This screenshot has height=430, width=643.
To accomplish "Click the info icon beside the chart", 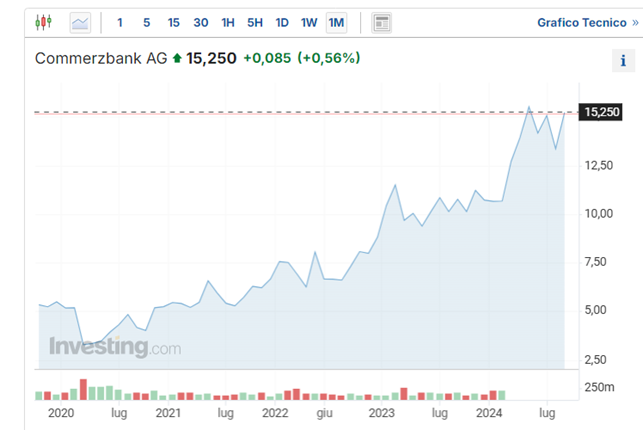I will point(619,62).
